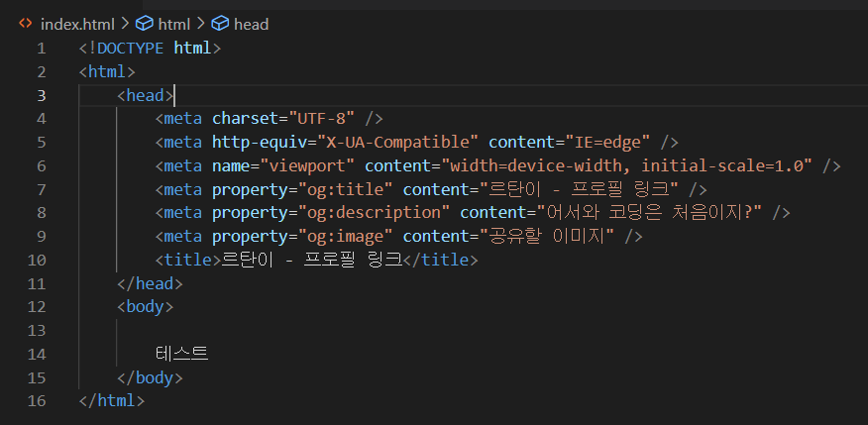Click the "공유할 이미지" content string

(547, 237)
